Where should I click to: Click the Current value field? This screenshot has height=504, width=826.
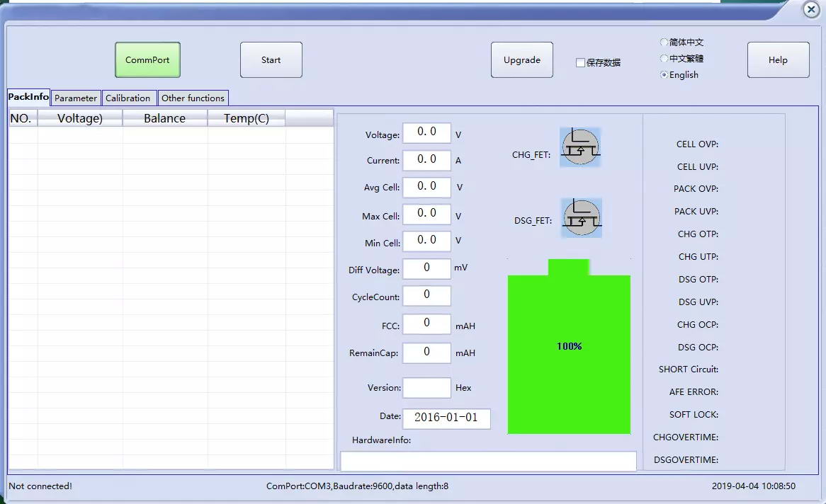[426, 160]
